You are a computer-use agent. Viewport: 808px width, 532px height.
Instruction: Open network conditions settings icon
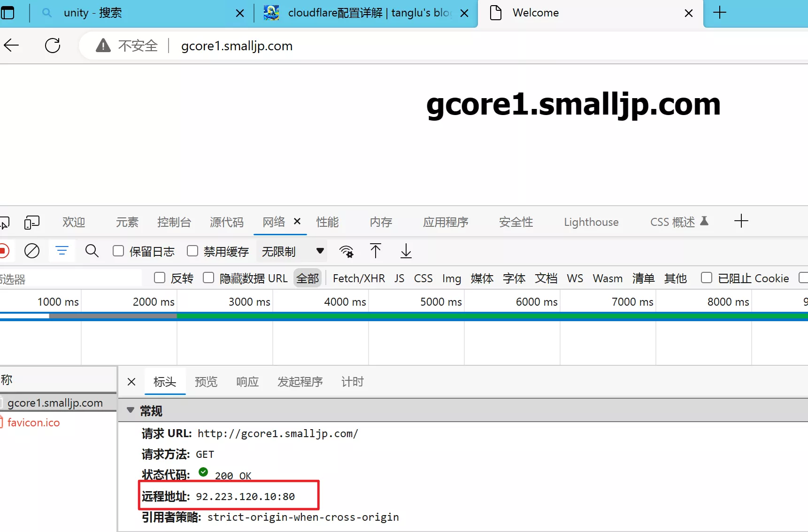point(346,251)
